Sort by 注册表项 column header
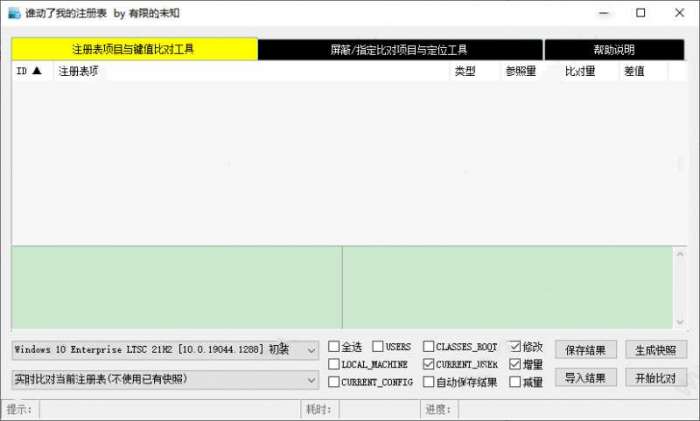The height and width of the screenshot is (421, 700). pyautogui.click(x=251, y=71)
